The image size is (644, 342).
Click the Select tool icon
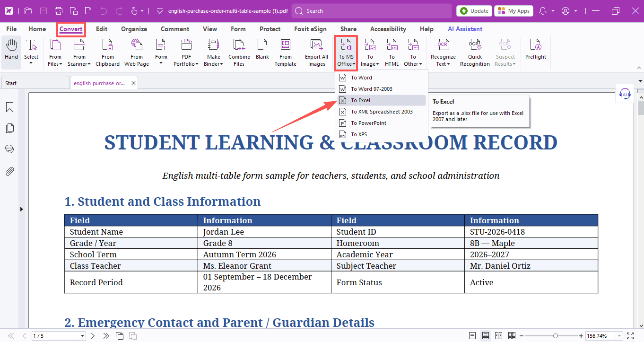(x=31, y=45)
